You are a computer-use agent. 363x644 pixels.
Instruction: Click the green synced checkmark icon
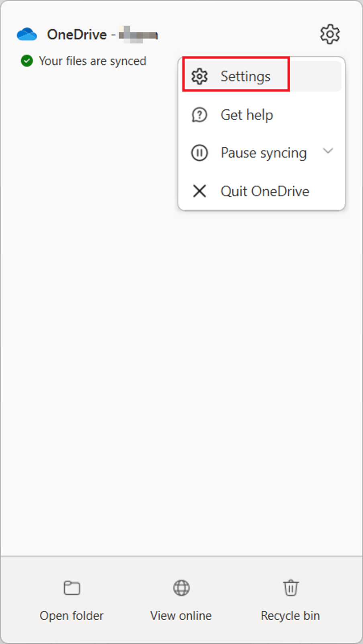(x=27, y=61)
